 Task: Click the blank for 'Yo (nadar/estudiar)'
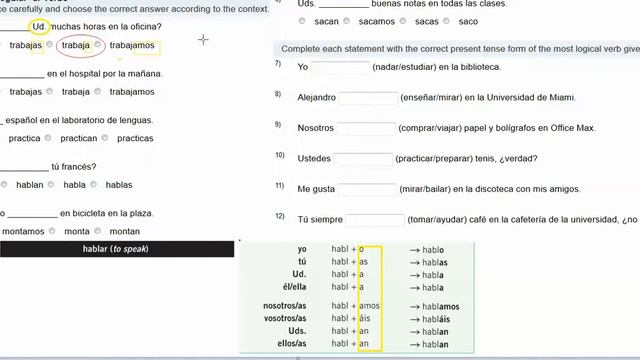(340, 67)
